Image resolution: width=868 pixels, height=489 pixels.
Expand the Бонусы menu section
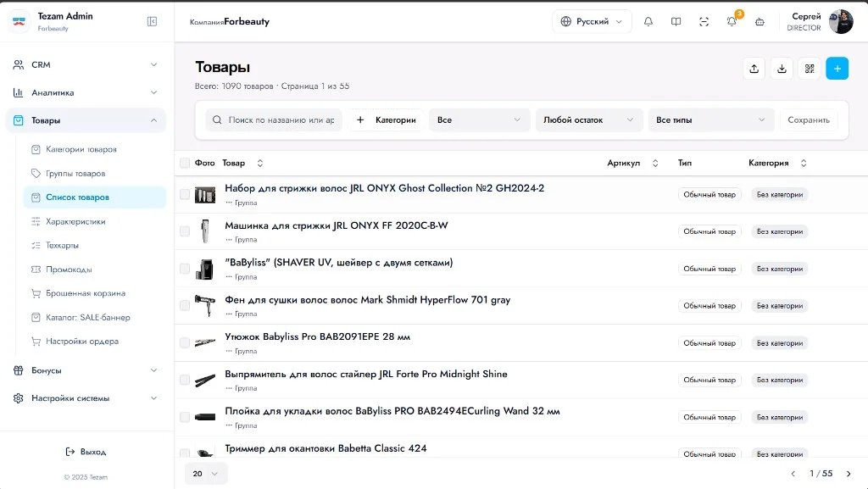tap(86, 370)
